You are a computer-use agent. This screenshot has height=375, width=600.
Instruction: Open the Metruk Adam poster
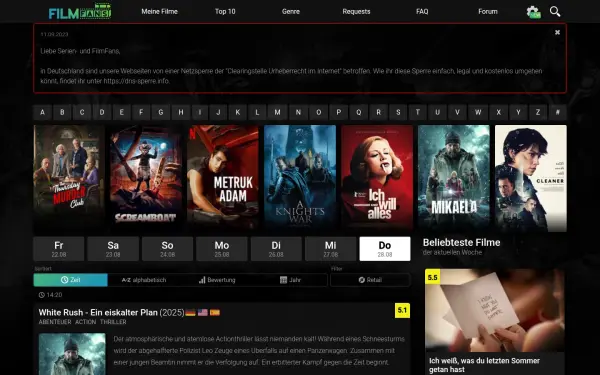223,178
